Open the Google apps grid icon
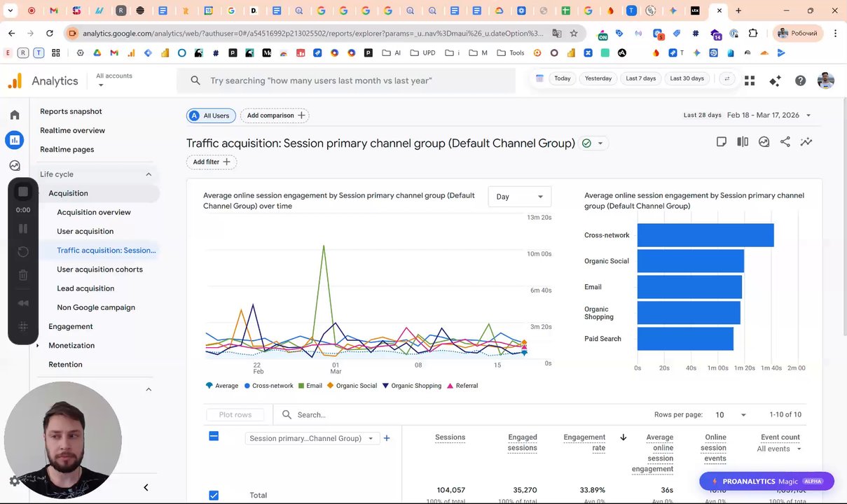Screen dimensions: 847x504 750,81
